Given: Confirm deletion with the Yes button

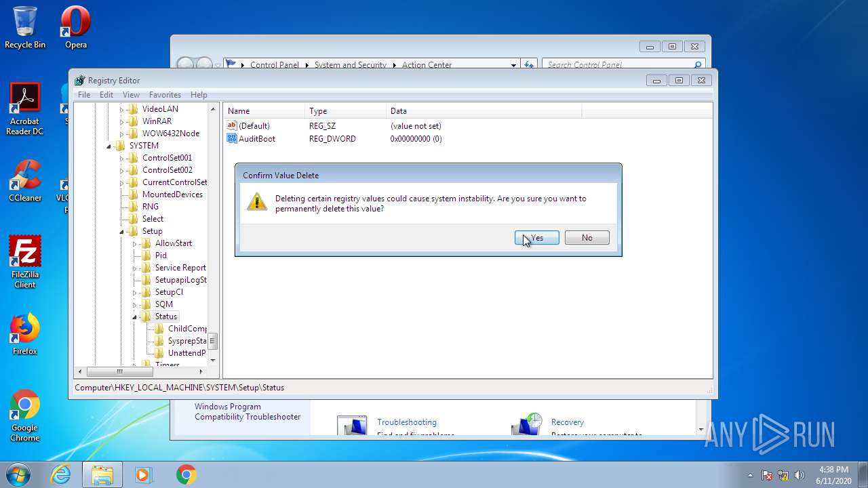Looking at the screenshot, I should 536,238.
